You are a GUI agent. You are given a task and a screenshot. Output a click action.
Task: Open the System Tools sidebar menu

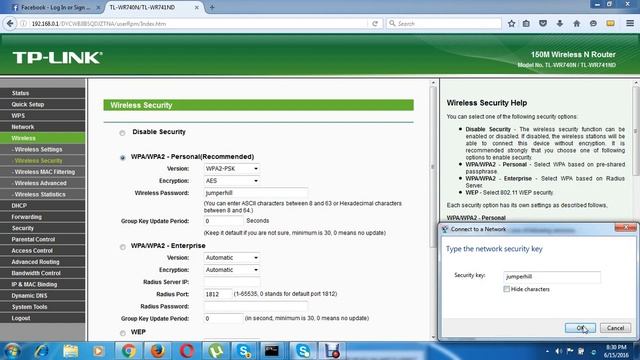click(43, 307)
